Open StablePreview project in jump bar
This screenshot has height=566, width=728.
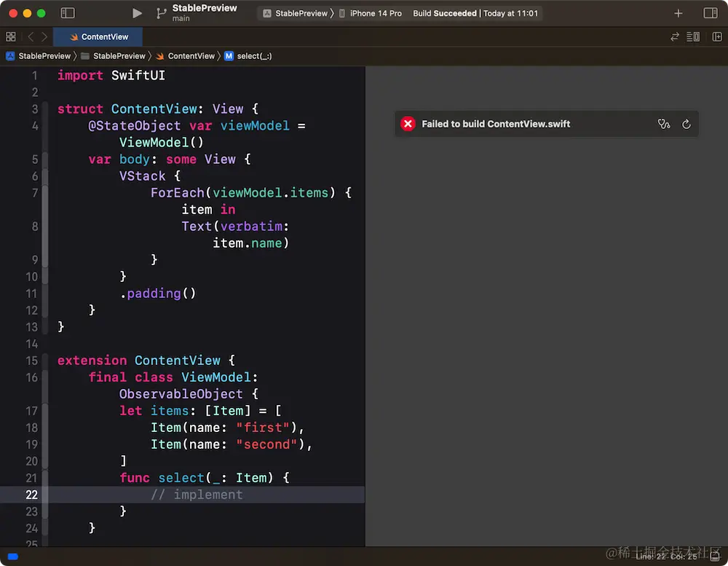coord(39,56)
